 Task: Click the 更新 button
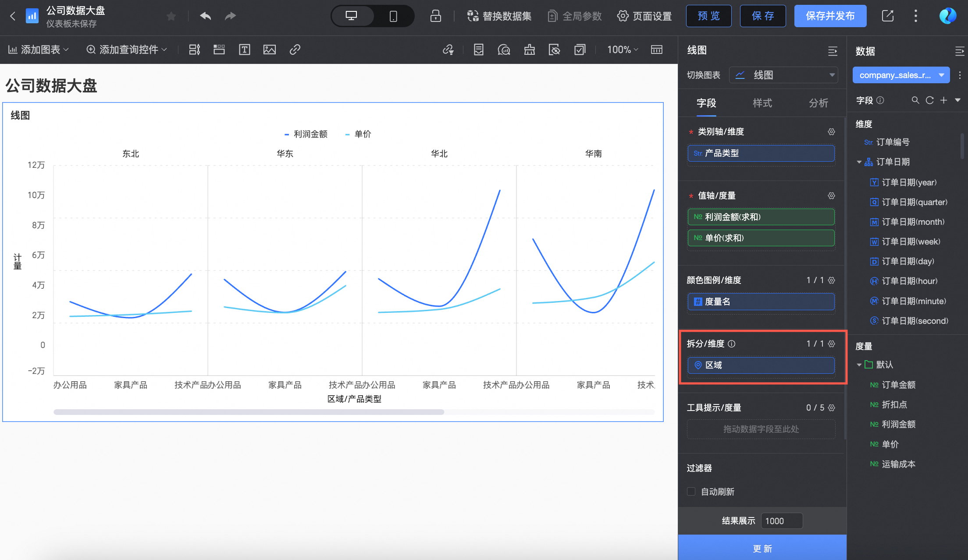762,548
